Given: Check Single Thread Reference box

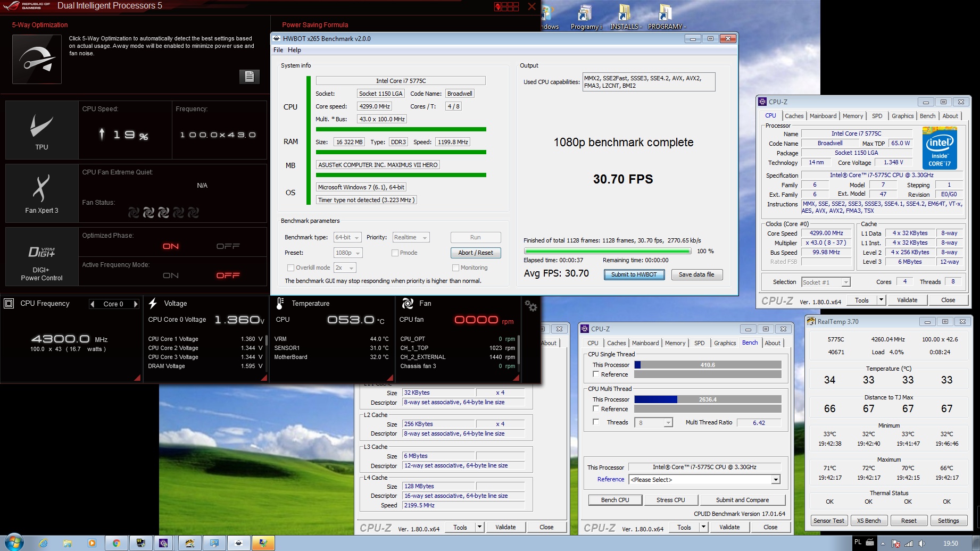Looking at the screenshot, I should [596, 374].
